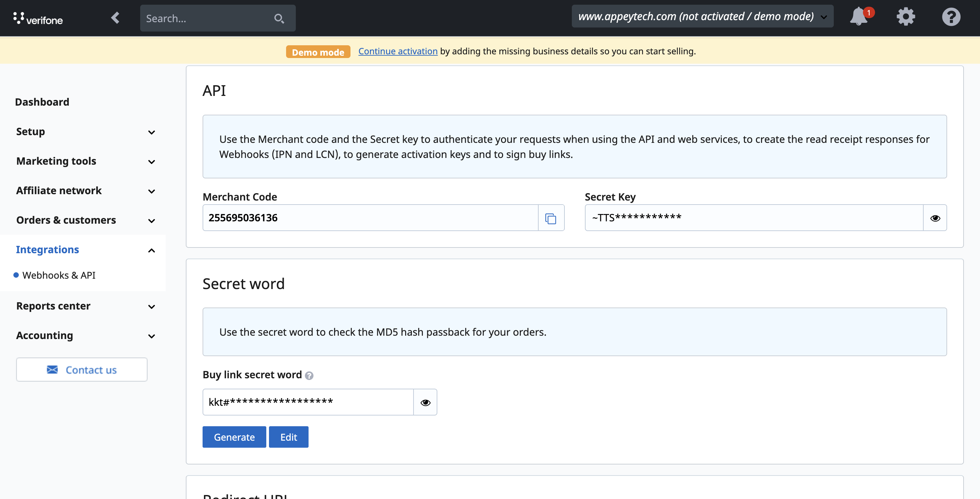980x499 pixels.
Task: Click Buy link secret word help icon
Action: (309, 376)
